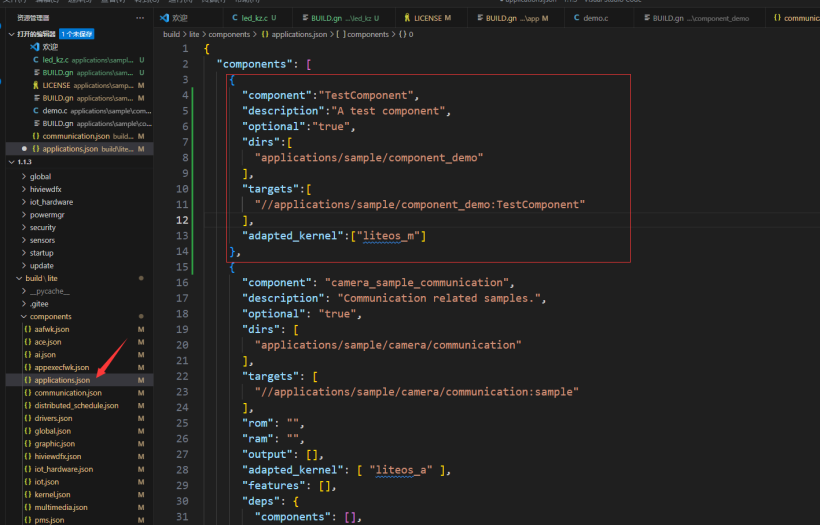The image size is (820, 525).
Task: Collapse the build\lite folder
Action: (19, 278)
